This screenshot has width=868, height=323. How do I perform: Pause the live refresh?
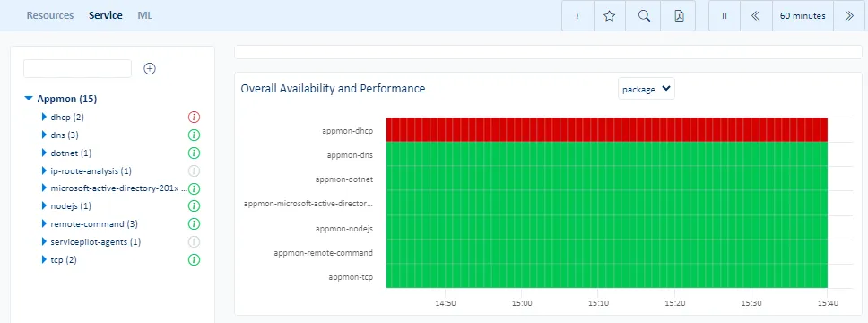pos(724,16)
